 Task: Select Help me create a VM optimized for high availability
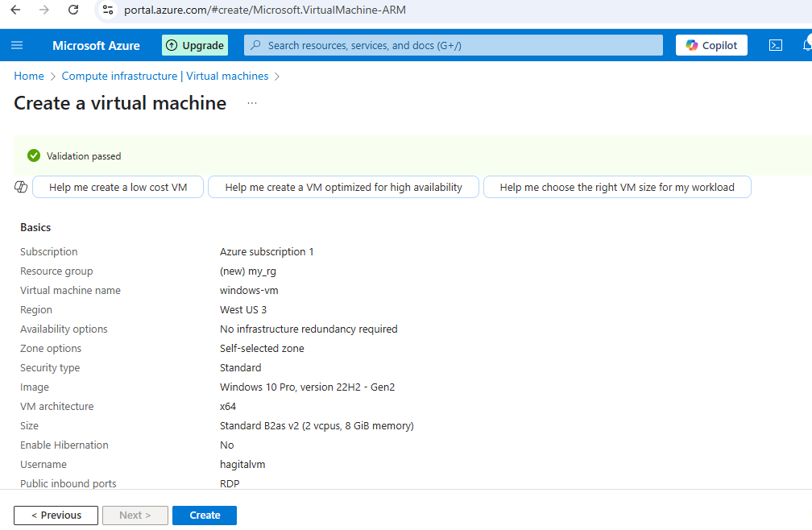click(x=343, y=188)
